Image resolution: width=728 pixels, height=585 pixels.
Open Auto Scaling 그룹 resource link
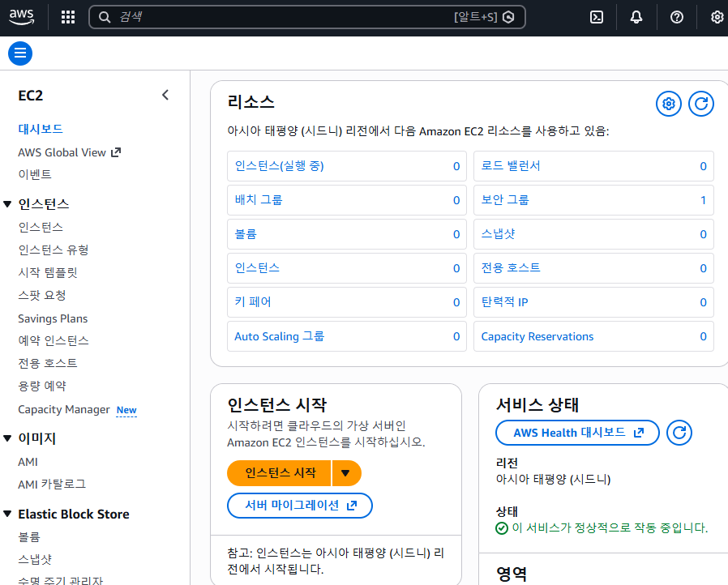[279, 336]
